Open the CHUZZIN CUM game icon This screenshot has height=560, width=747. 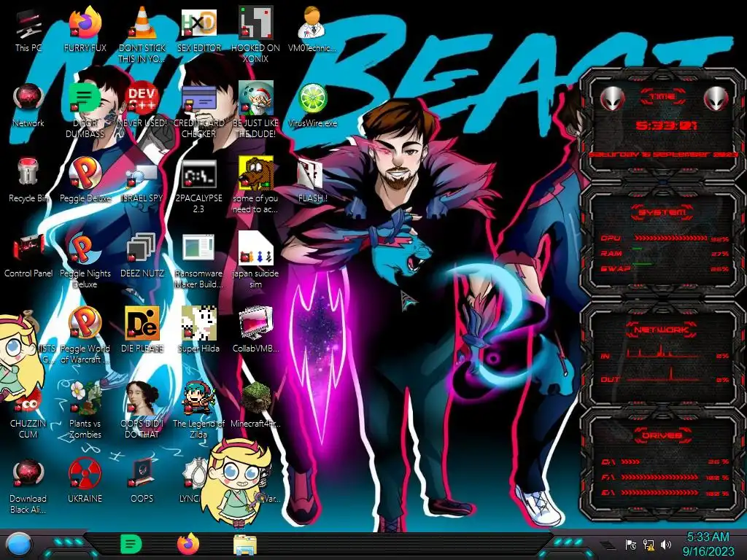(x=28, y=404)
